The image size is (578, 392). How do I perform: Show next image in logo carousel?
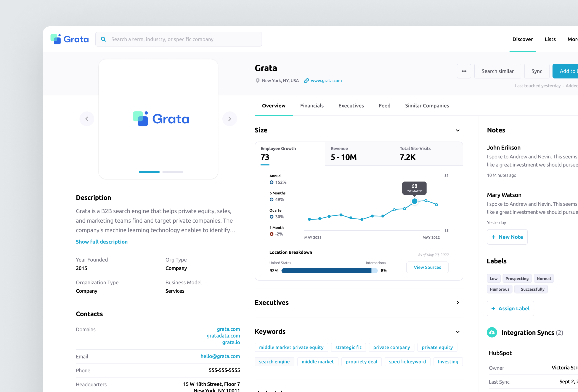230,119
